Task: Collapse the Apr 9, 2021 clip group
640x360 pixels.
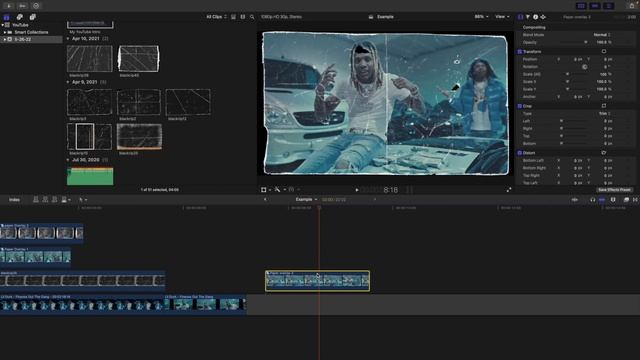Action: coord(68,82)
